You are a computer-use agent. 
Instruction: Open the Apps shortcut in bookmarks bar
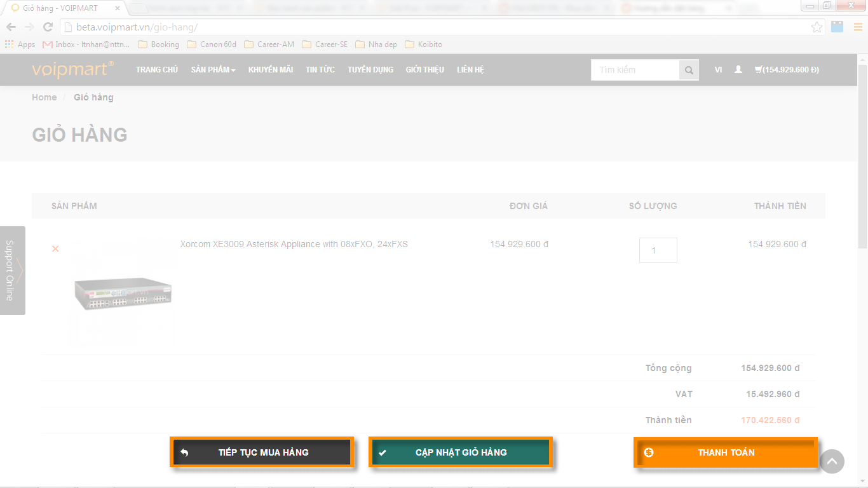[20, 44]
